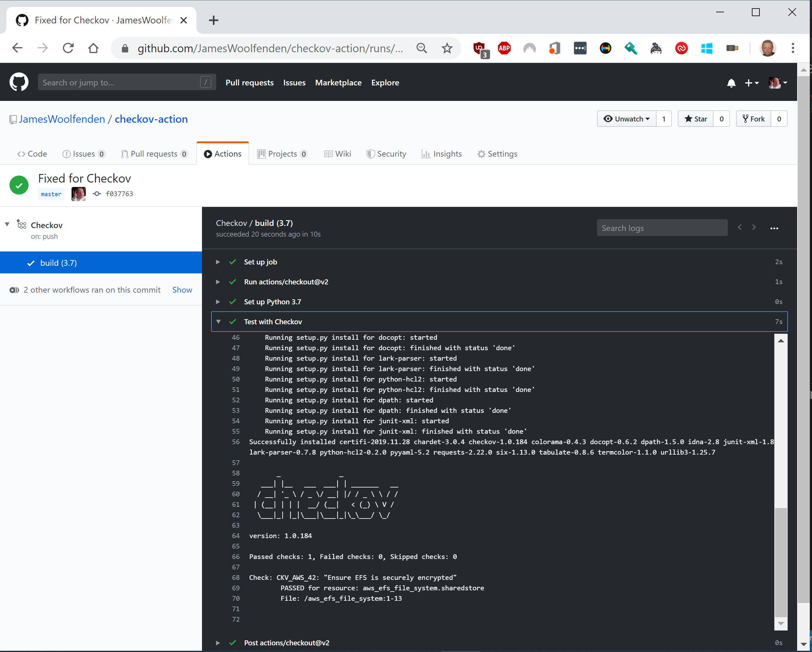Open the Adblock Plus extension
812x652 pixels.
coord(504,48)
